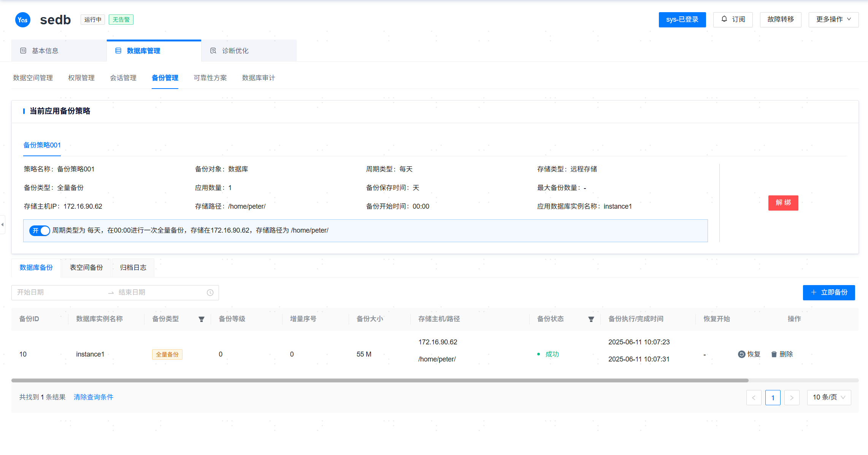Open the 更多操作 dropdown menu
This screenshot has width=868, height=455.
click(x=833, y=19)
